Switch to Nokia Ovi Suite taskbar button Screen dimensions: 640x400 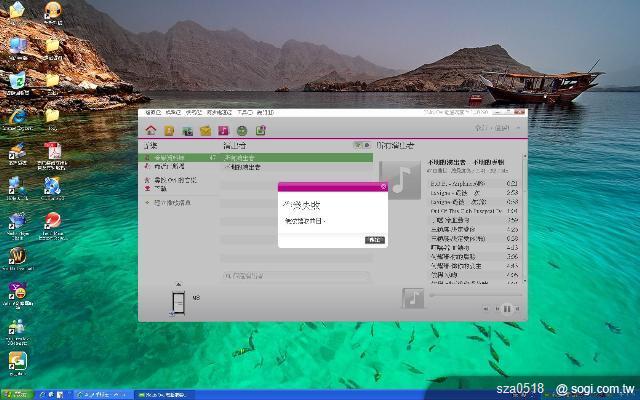162,395
